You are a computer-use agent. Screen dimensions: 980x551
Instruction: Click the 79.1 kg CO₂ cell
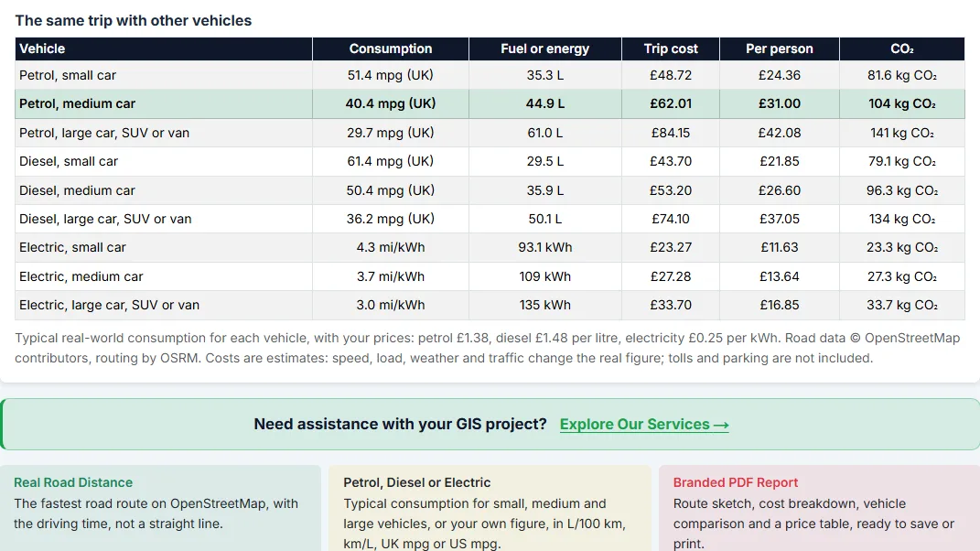[x=902, y=161]
